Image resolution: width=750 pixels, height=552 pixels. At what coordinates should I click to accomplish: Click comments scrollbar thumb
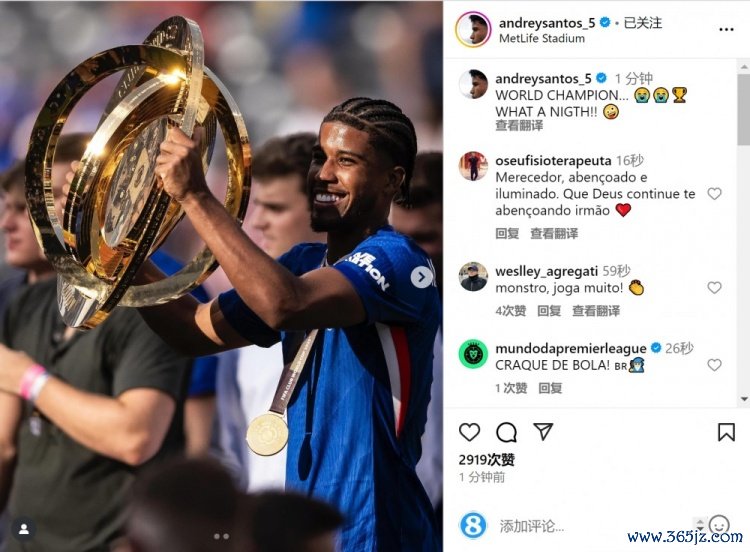744,109
